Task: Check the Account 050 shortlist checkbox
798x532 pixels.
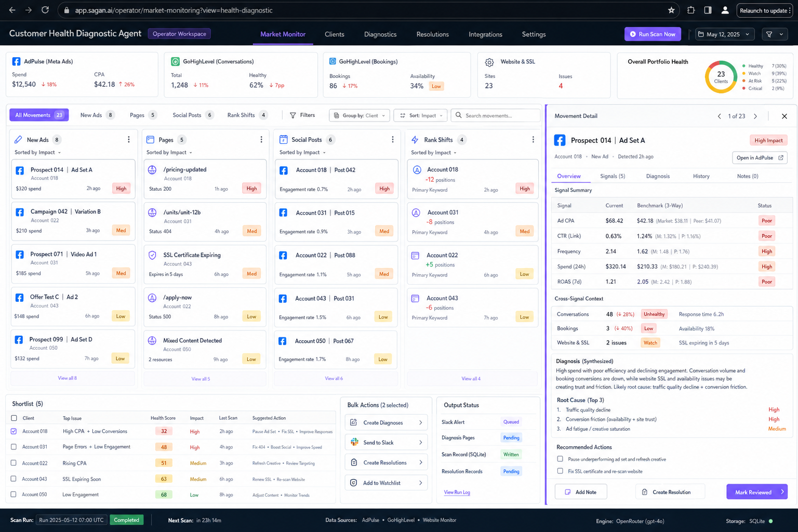Action: pyautogui.click(x=14, y=495)
